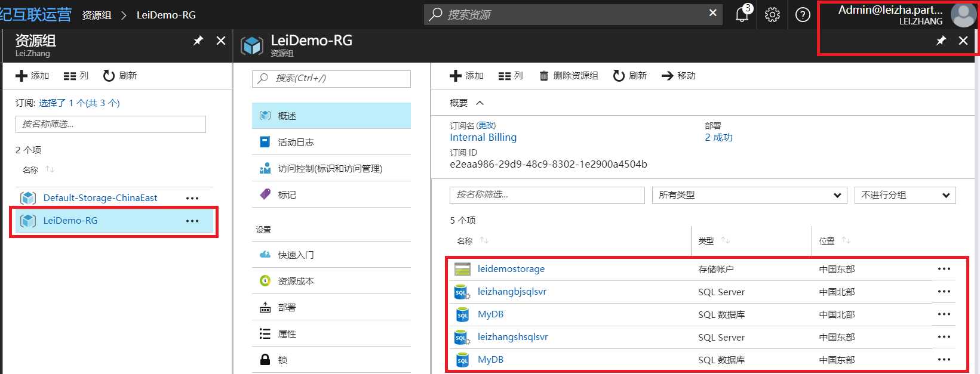Refresh the LeiDemo-RG blade
Screen dimensions: 980x374
[630, 76]
